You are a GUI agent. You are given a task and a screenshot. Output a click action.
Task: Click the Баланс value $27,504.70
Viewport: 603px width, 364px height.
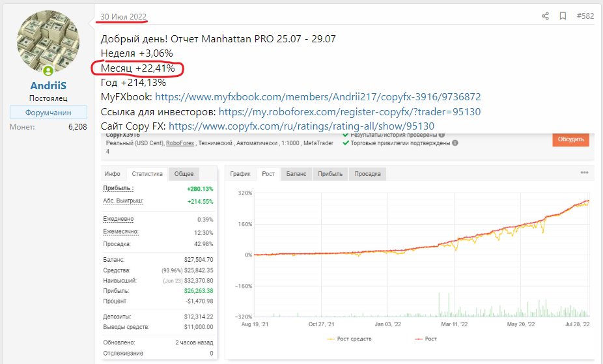199,260
